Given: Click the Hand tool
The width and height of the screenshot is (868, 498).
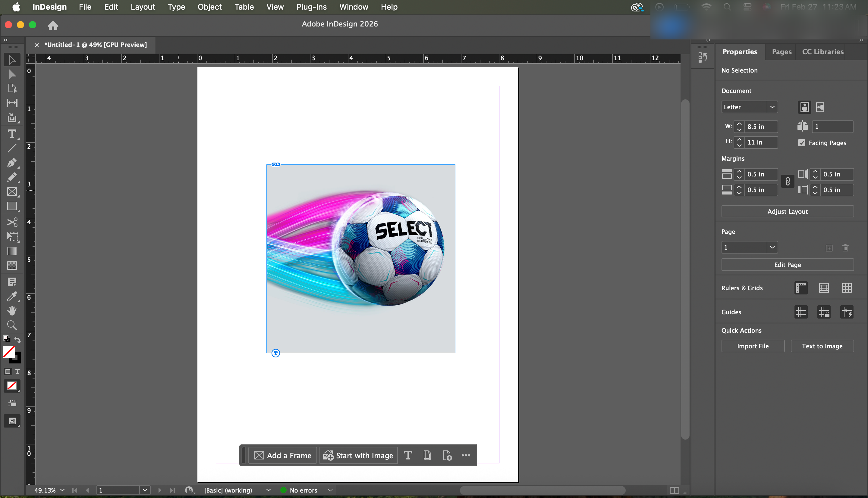Looking at the screenshot, I should coord(12,310).
